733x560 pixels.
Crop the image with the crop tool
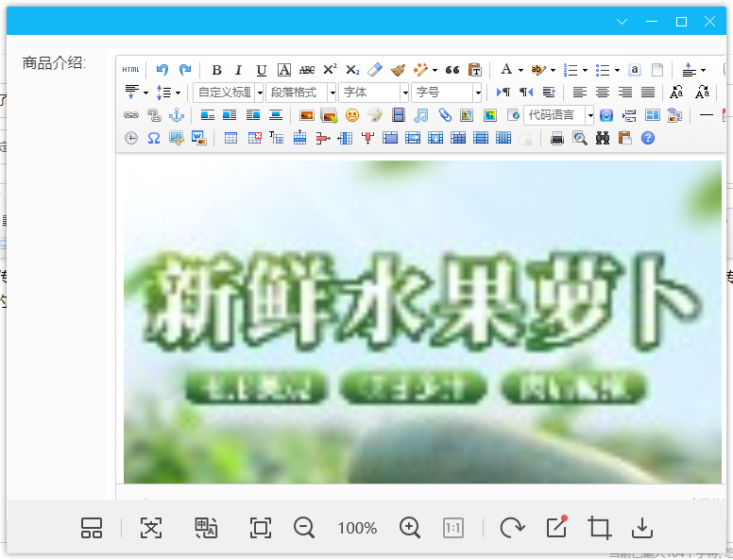click(599, 528)
